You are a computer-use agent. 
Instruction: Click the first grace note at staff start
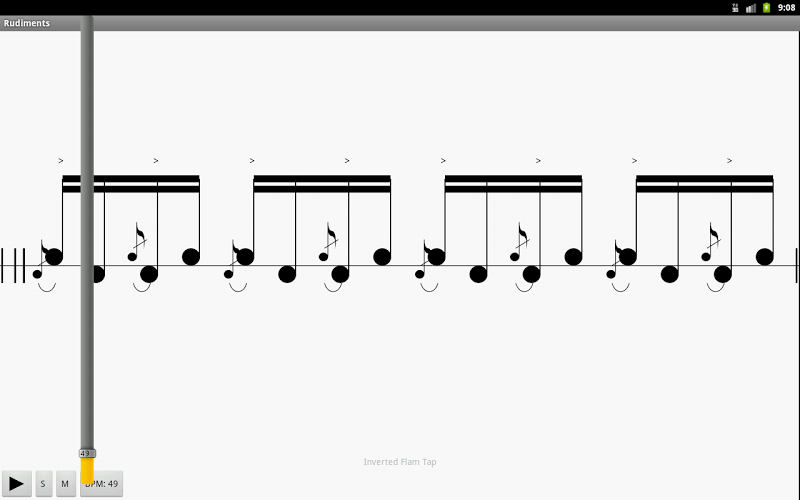(x=37, y=274)
